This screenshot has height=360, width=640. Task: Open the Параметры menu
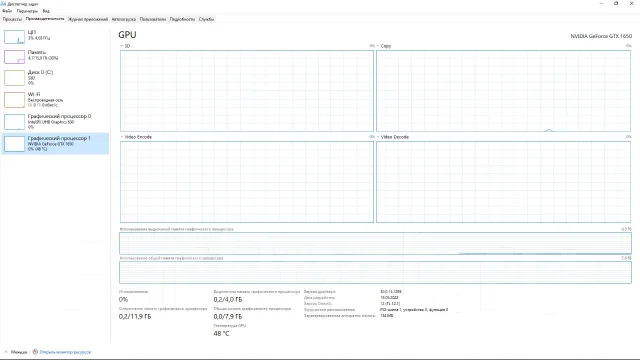coord(27,11)
